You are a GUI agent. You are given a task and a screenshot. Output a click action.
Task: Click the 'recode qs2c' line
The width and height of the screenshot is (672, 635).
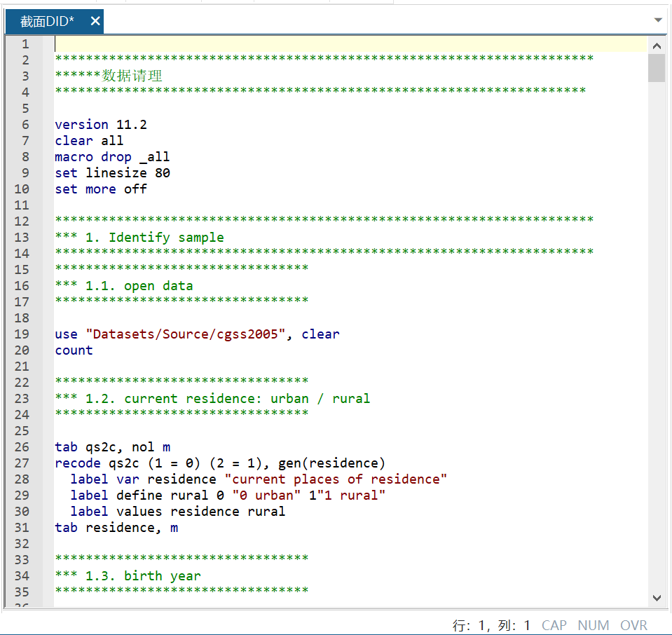(220, 463)
